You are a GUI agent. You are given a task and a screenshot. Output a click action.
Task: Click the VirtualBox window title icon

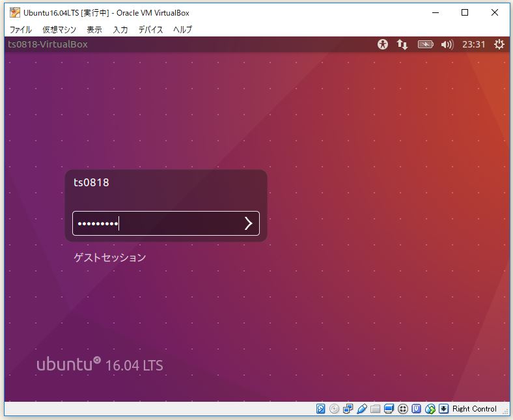tap(15, 13)
